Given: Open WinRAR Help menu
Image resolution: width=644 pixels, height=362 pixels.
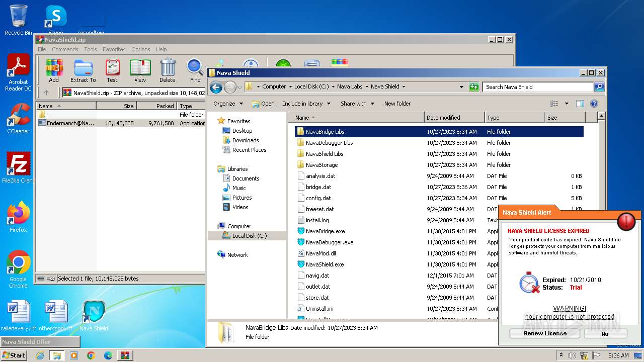Looking at the screenshot, I should pyautogui.click(x=161, y=49).
